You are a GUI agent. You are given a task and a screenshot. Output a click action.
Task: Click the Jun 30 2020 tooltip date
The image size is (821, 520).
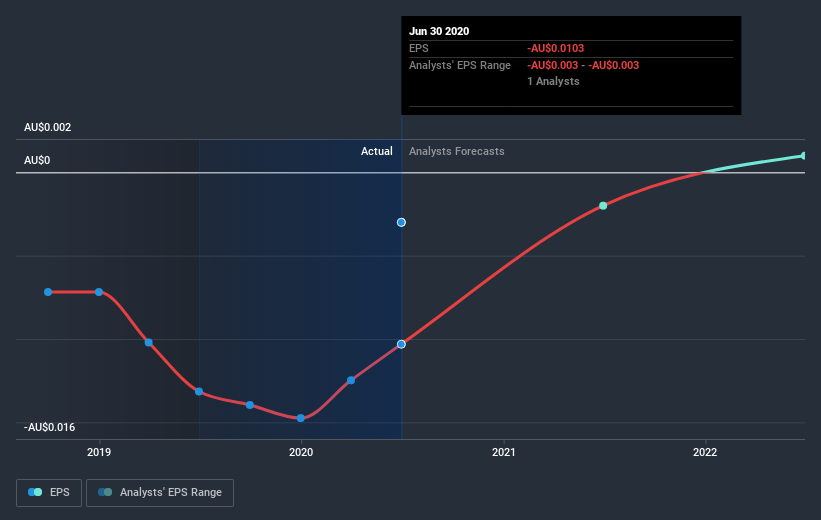(439, 31)
